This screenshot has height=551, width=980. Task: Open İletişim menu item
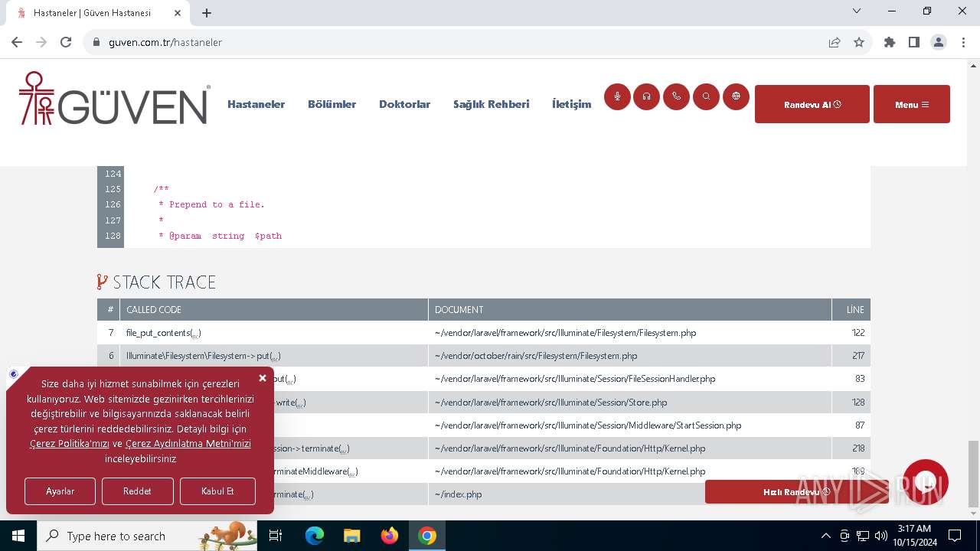tap(571, 104)
